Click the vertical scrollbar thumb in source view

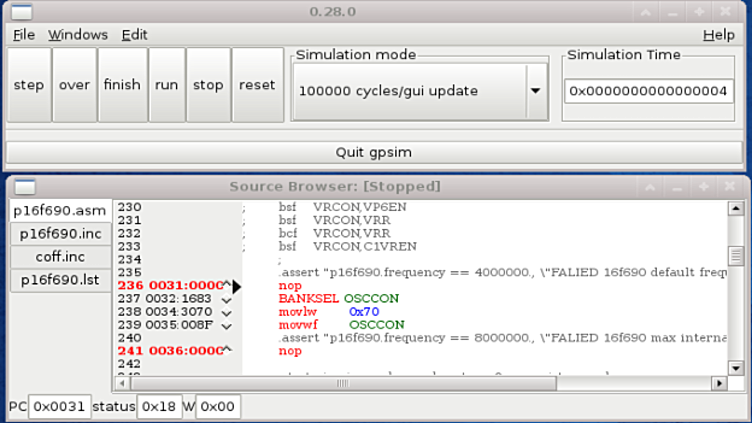[x=736, y=256]
